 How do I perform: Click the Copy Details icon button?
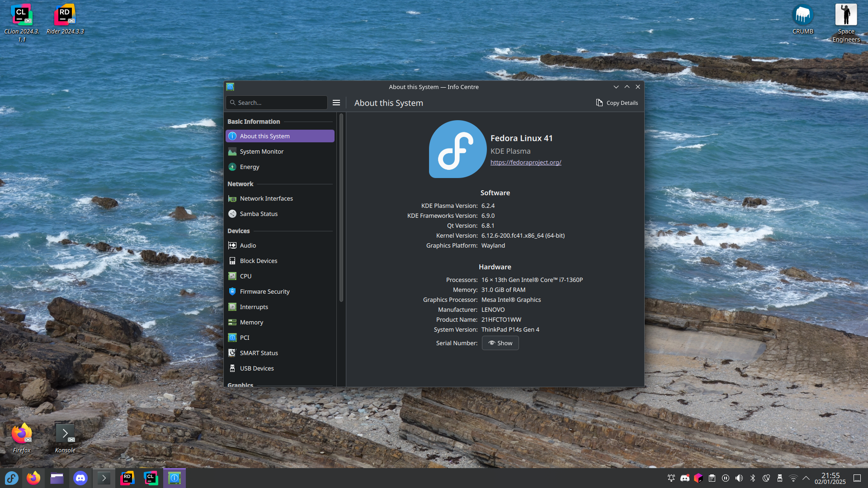point(617,103)
